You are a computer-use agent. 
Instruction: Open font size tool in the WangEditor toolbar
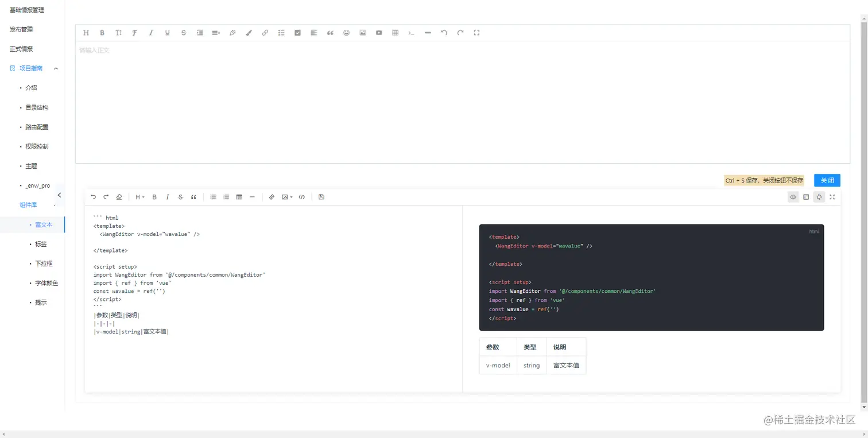point(118,33)
